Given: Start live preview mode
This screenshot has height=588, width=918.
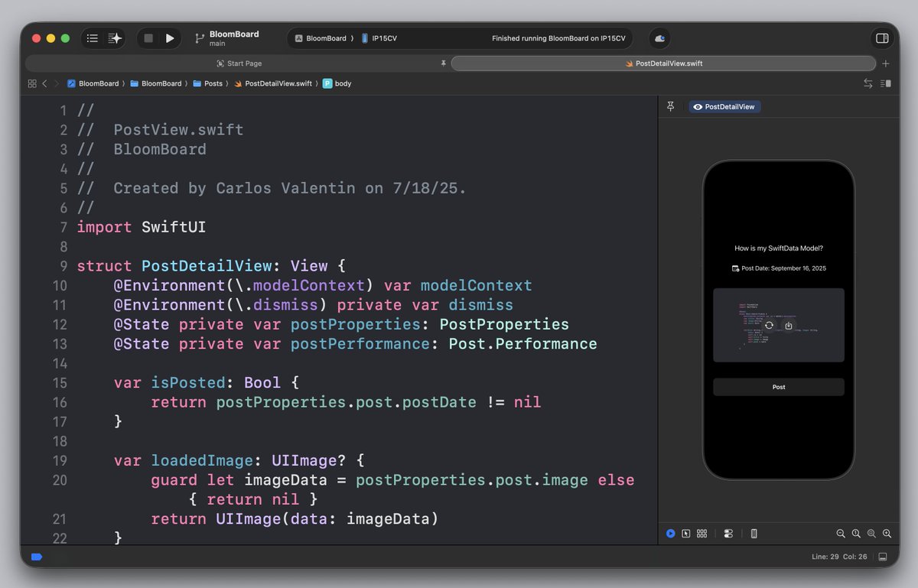Looking at the screenshot, I should click(x=671, y=534).
